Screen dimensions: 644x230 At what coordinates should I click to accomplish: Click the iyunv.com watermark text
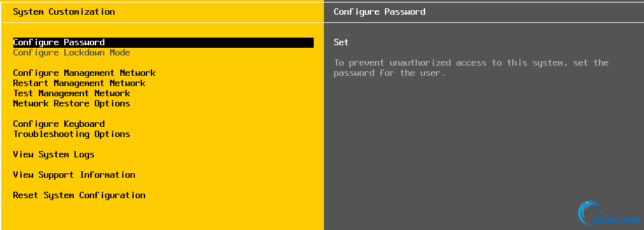tap(616, 220)
